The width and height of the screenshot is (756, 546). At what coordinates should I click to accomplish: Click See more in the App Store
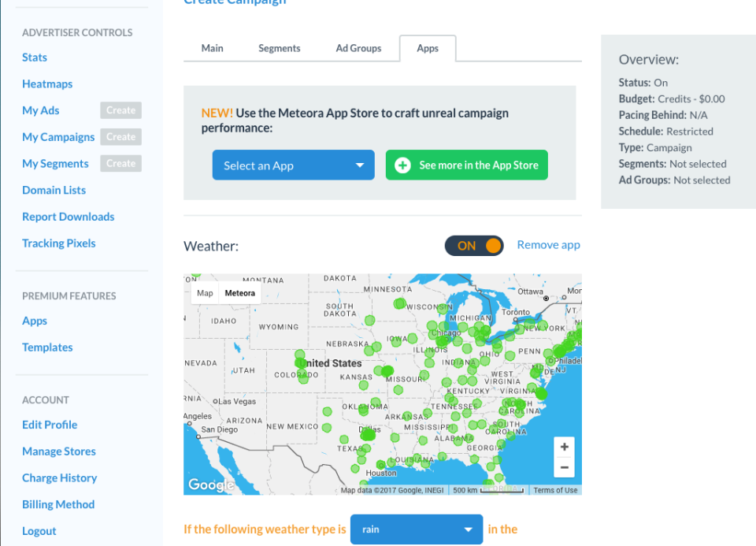click(x=467, y=165)
